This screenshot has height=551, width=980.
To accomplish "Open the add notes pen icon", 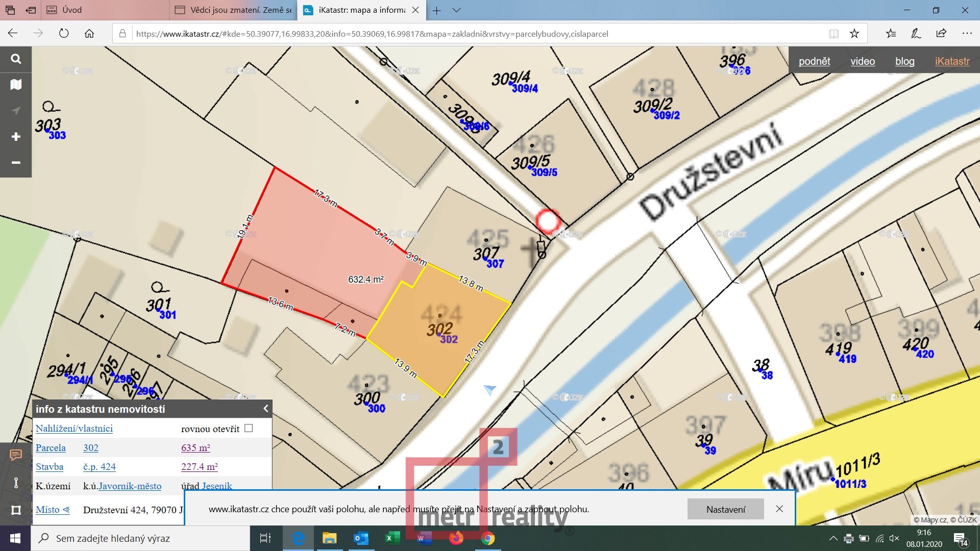I will 916,34.
